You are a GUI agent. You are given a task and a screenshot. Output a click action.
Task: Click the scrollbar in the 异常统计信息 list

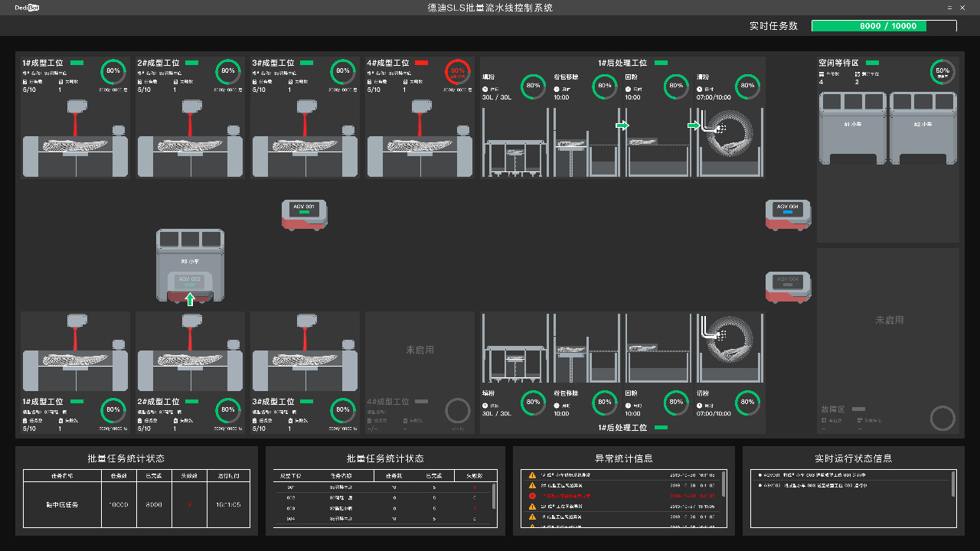pos(724,484)
